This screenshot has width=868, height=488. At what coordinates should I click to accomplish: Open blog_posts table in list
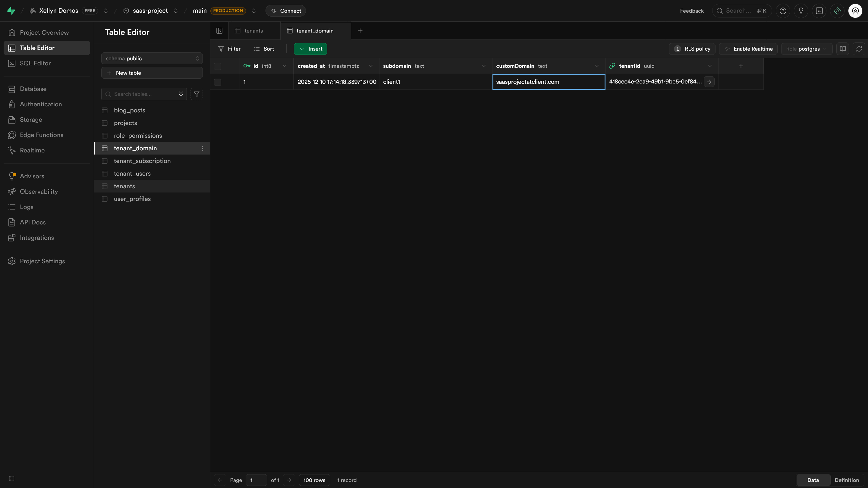[x=152, y=110]
